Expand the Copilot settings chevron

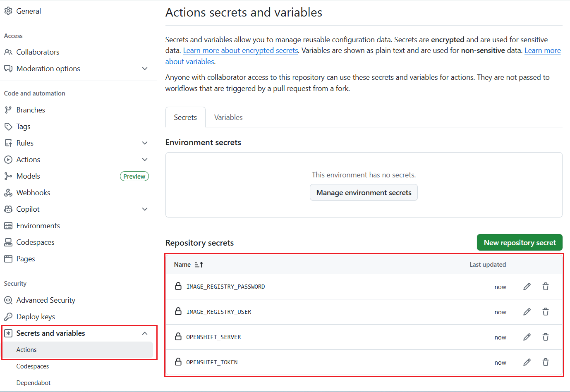145,209
